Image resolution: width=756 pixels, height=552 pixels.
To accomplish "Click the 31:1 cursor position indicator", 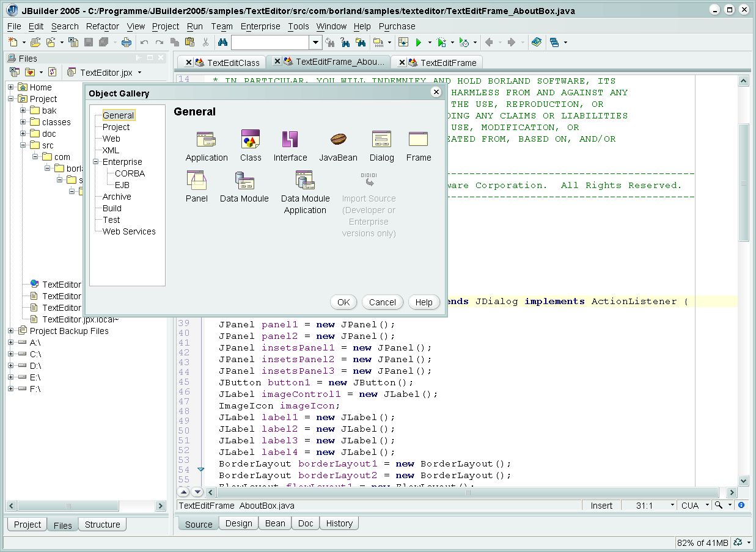I will point(645,506).
